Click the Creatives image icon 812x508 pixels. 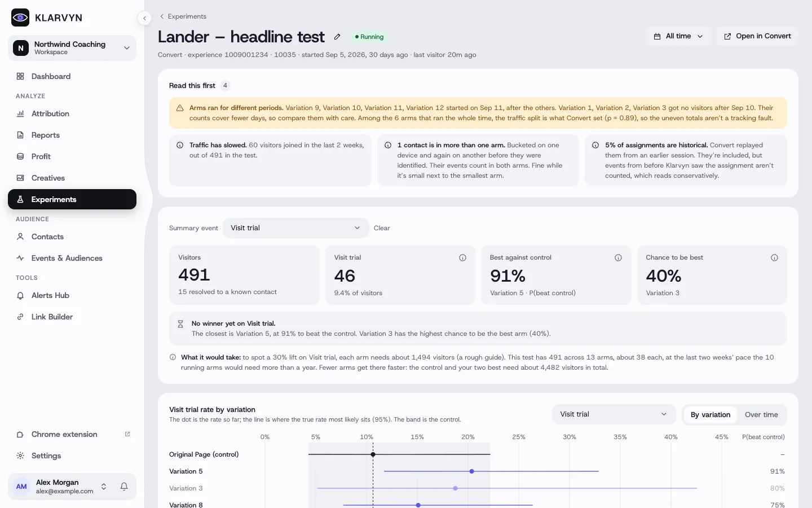pos(20,178)
